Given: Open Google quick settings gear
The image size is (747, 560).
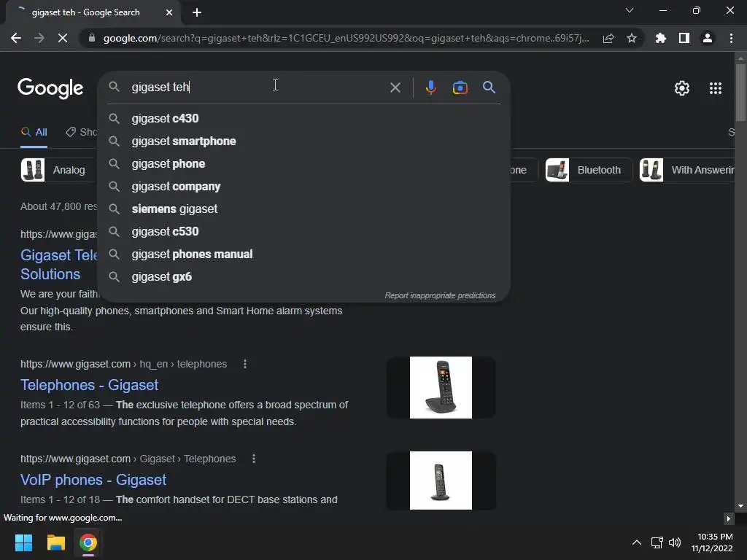Looking at the screenshot, I should click(682, 88).
